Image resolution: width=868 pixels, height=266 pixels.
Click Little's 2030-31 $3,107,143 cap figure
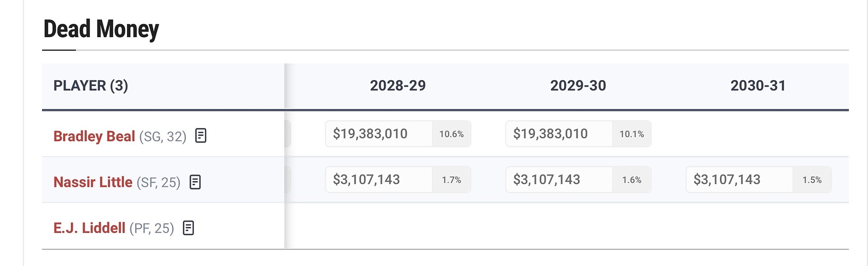(x=727, y=180)
